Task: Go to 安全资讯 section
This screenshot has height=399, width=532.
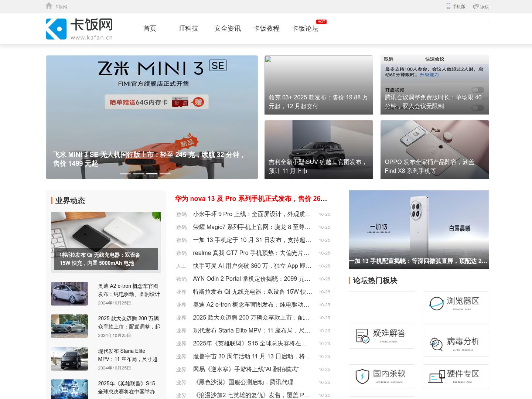Action: click(228, 28)
